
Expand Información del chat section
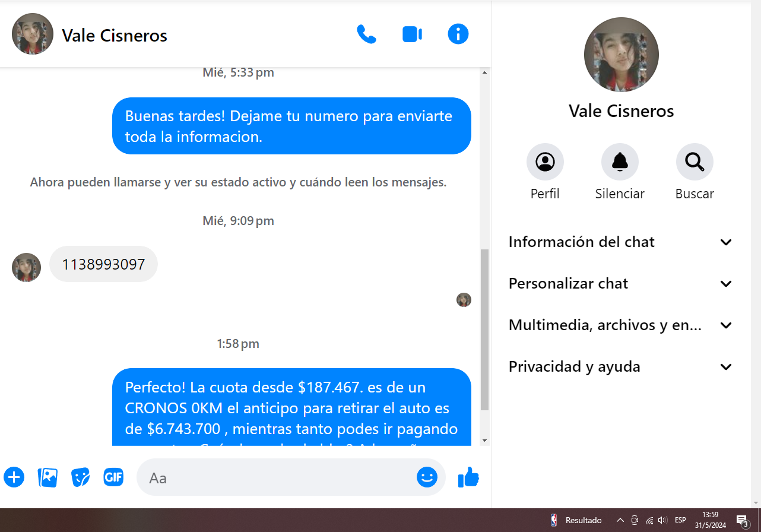click(620, 242)
